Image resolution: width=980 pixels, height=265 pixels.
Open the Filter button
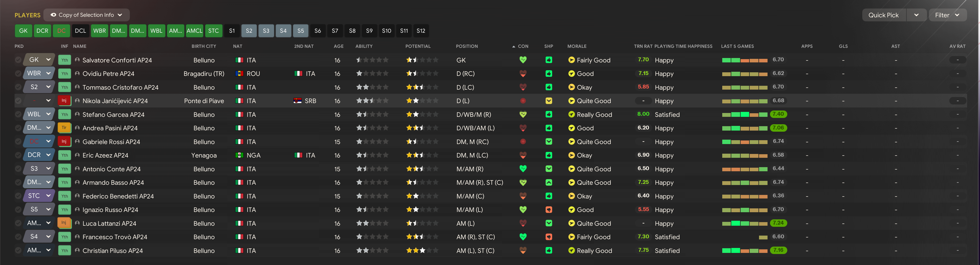coord(947,15)
